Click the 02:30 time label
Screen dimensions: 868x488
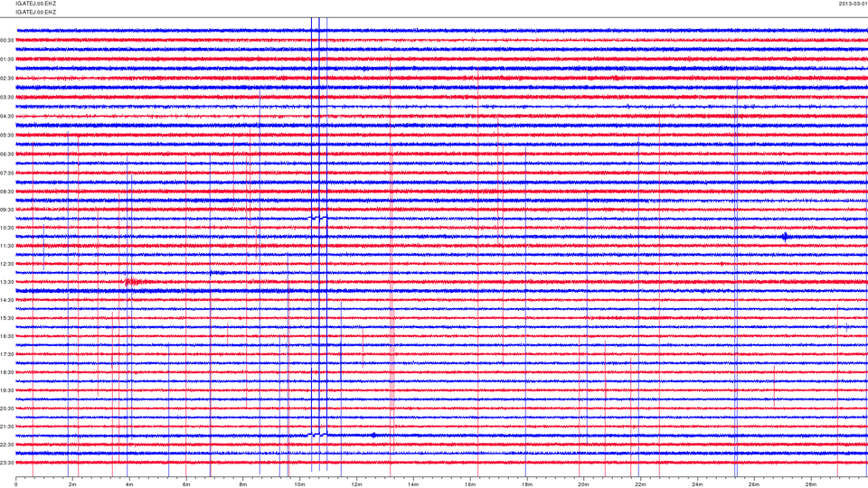point(7,79)
